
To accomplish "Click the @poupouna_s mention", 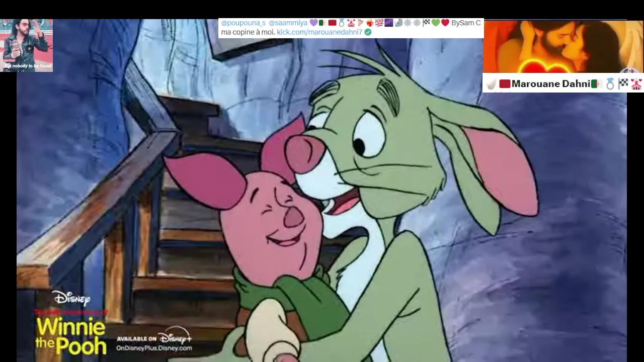I will [x=243, y=23].
